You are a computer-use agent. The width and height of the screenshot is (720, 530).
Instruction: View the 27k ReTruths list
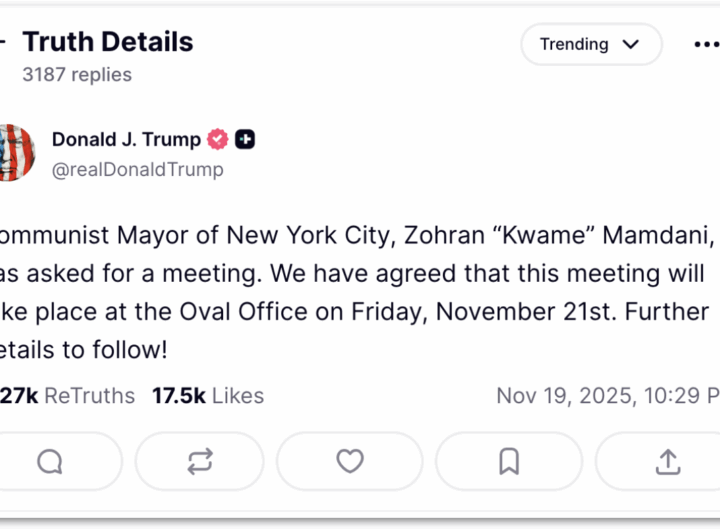click(x=68, y=396)
